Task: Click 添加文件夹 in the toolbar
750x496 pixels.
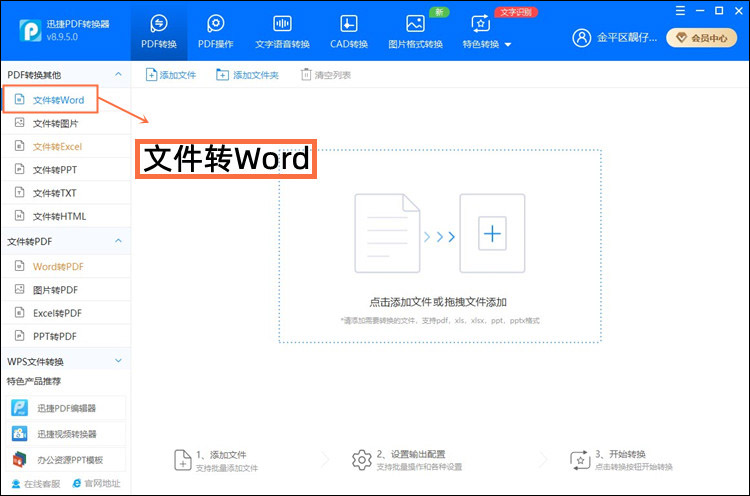Action: [247, 75]
